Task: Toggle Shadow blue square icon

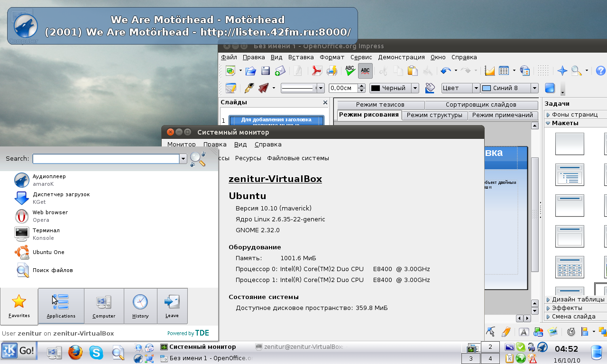Action: pyautogui.click(x=550, y=88)
